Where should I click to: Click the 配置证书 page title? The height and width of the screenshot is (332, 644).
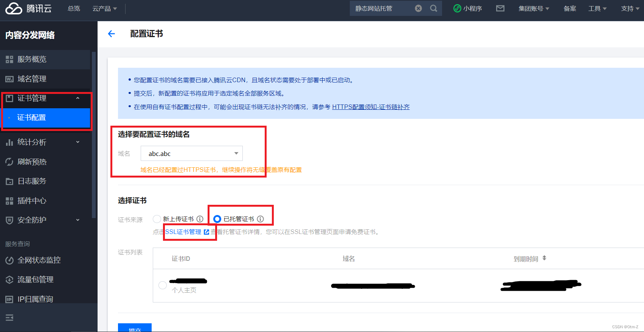[146, 34]
